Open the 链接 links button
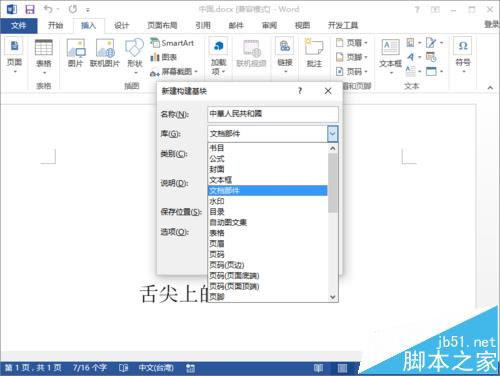The image size is (500, 376). (285, 55)
